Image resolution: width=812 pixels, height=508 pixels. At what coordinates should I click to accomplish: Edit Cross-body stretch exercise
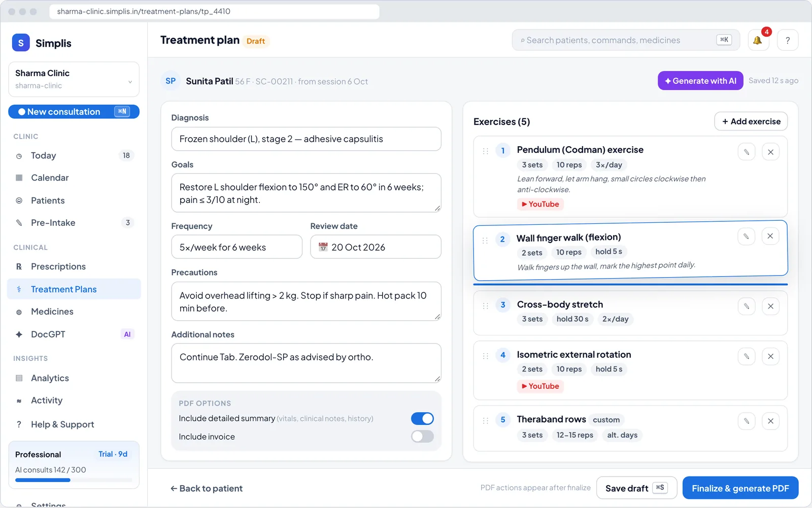click(747, 306)
